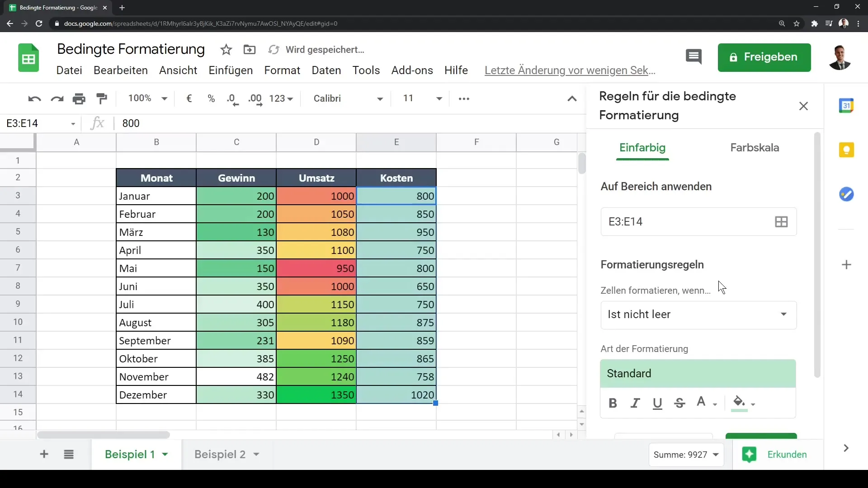Move document to a folder
Image resolution: width=868 pixels, height=488 pixels.
(x=250, y=50)
